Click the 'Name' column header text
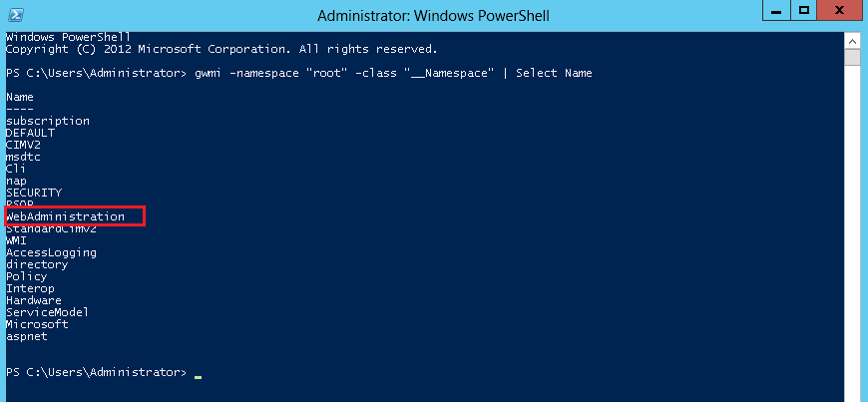 [20, 97]
